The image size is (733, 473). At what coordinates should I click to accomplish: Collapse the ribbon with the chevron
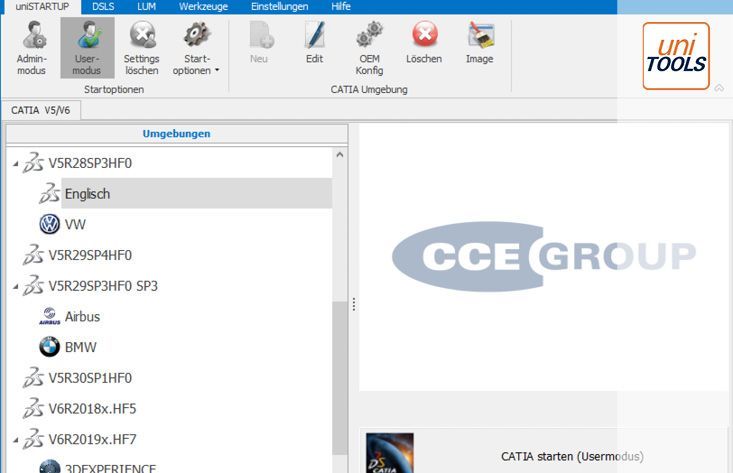719,88
